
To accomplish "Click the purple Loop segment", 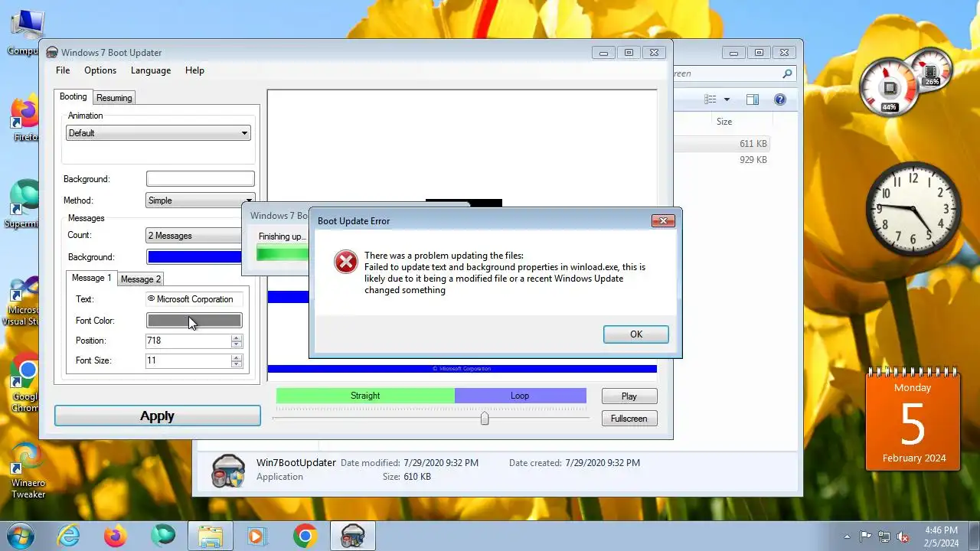I will (x=521, y=396).
